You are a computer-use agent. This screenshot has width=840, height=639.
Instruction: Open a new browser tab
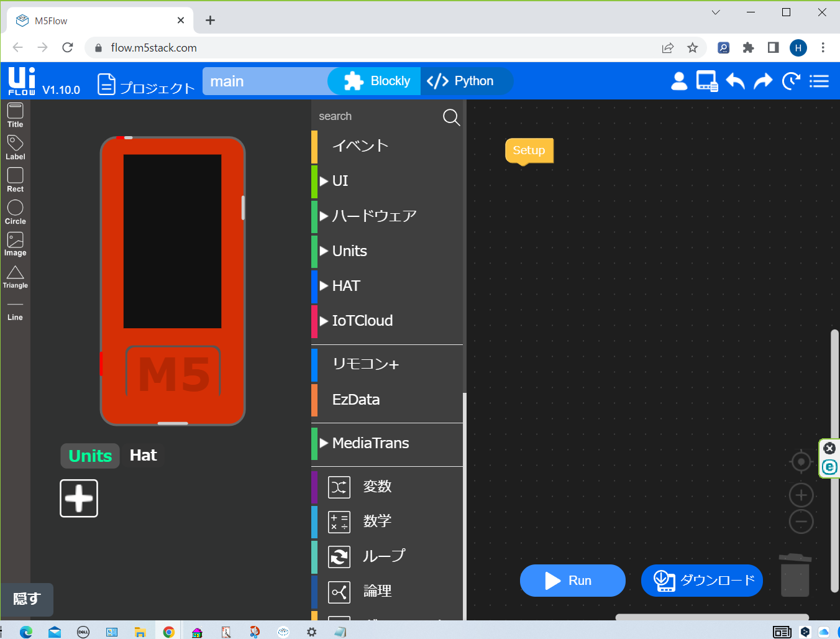point(210,21)
